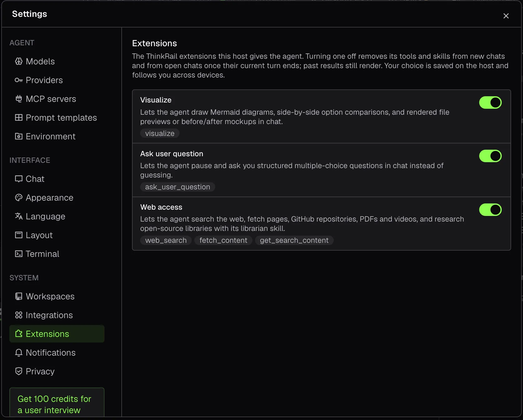Open Environment settings
Viewport: 523px width, 420px height.
[x=57, y=136]
